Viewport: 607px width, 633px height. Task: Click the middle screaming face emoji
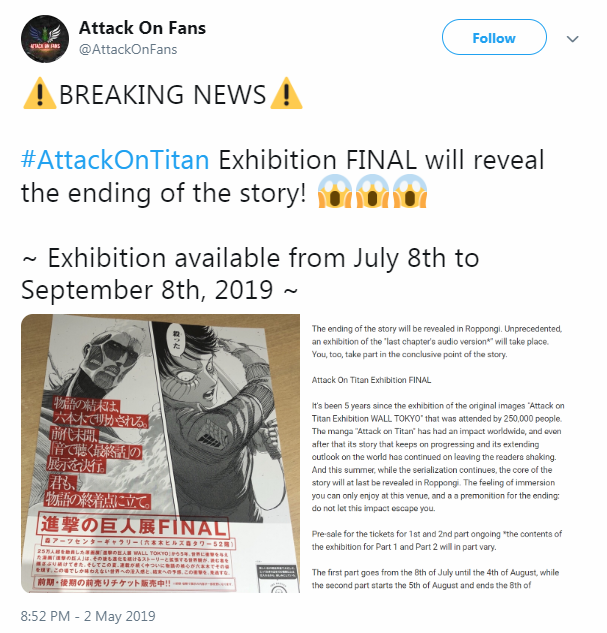372,191
